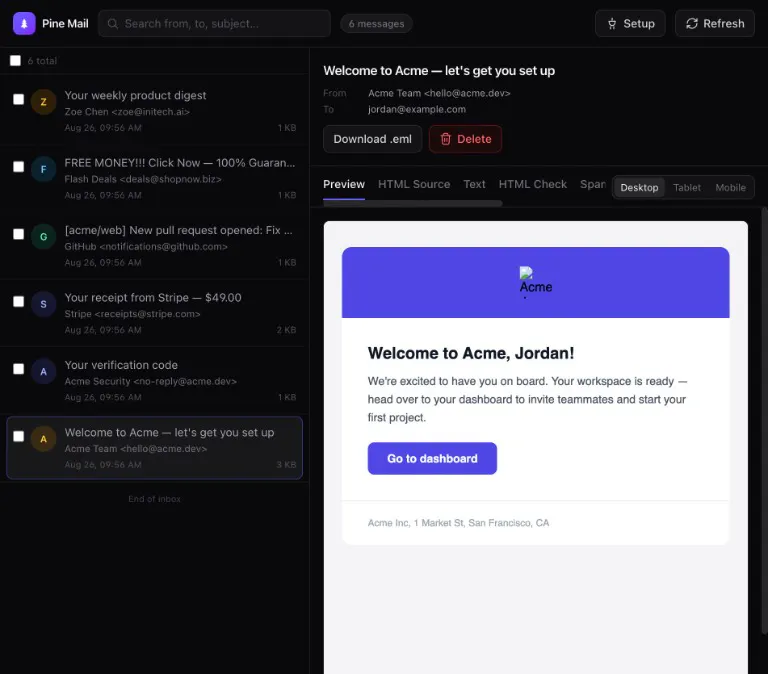
Task: Check the Welcome to Acme email checkbox
Action: [19, 436]
